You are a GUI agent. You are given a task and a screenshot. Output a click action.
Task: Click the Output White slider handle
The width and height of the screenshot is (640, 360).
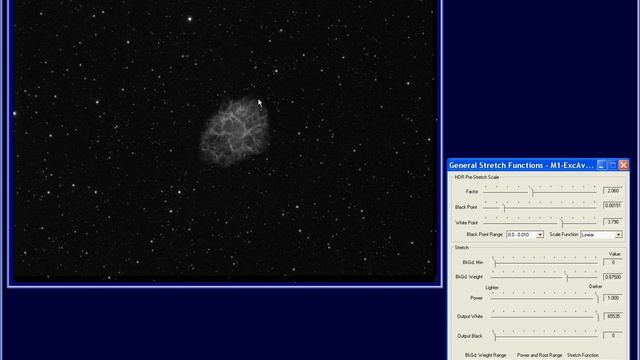[597, 316]
